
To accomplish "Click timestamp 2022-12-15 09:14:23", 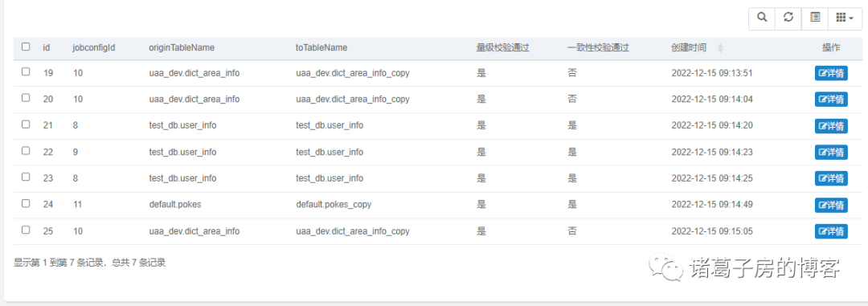I will click(x=712, y=152).
